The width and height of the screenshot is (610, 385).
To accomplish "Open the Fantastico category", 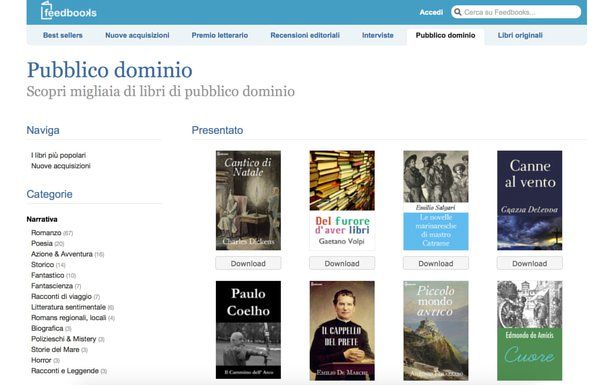I will coord(47,275).
